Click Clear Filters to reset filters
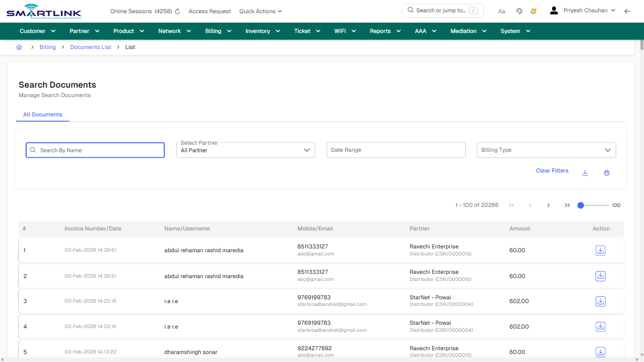Screen dimensions: 644x362 (552, 171)
